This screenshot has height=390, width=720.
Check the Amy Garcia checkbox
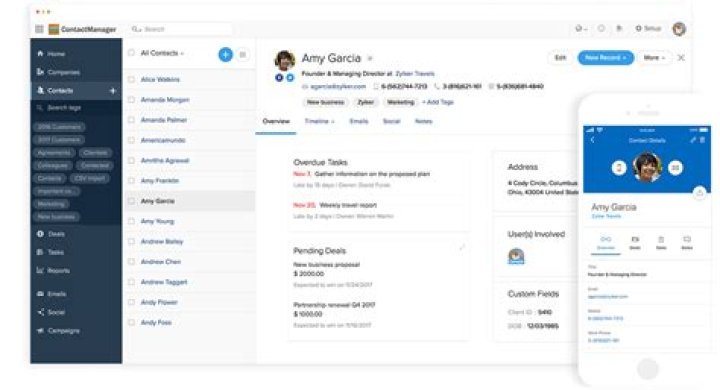pos(131,201)
